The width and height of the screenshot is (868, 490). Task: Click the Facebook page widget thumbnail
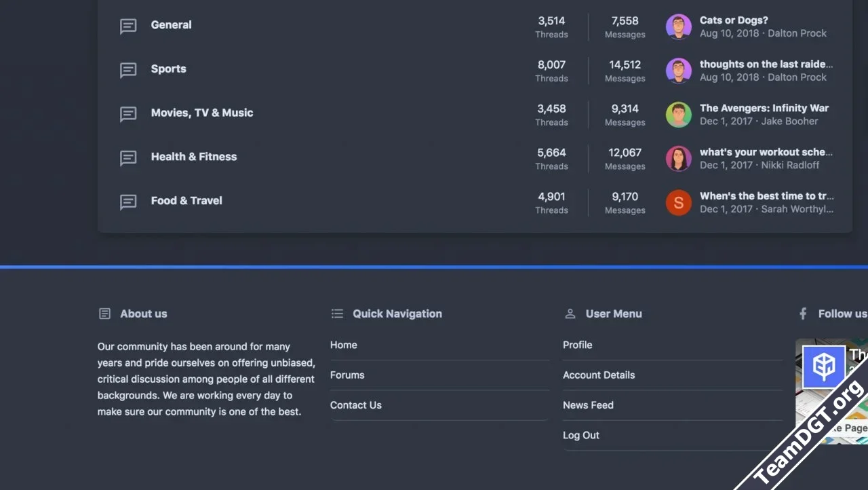[x=824, y=367]
